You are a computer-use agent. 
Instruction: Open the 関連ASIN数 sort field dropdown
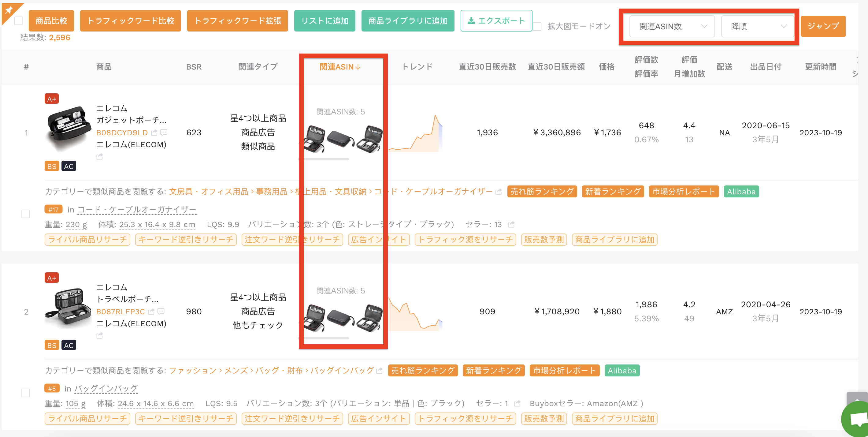click(672, 26)
